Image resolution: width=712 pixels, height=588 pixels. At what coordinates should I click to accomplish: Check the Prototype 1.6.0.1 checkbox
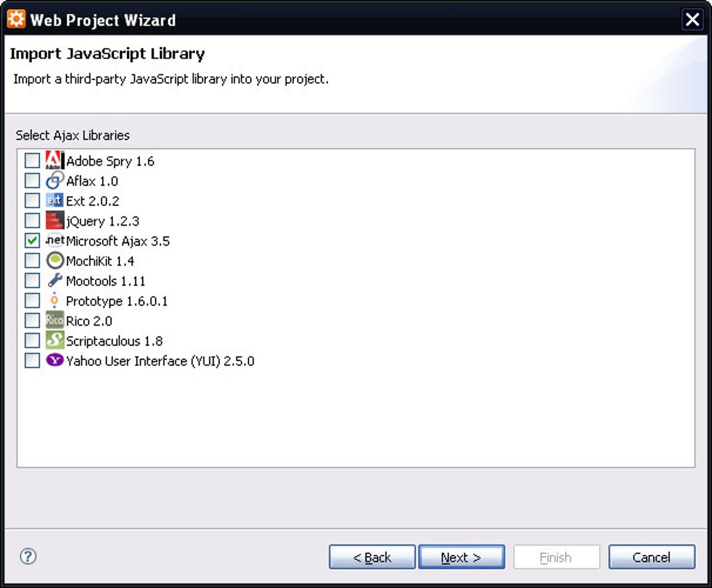pos(32,300)
